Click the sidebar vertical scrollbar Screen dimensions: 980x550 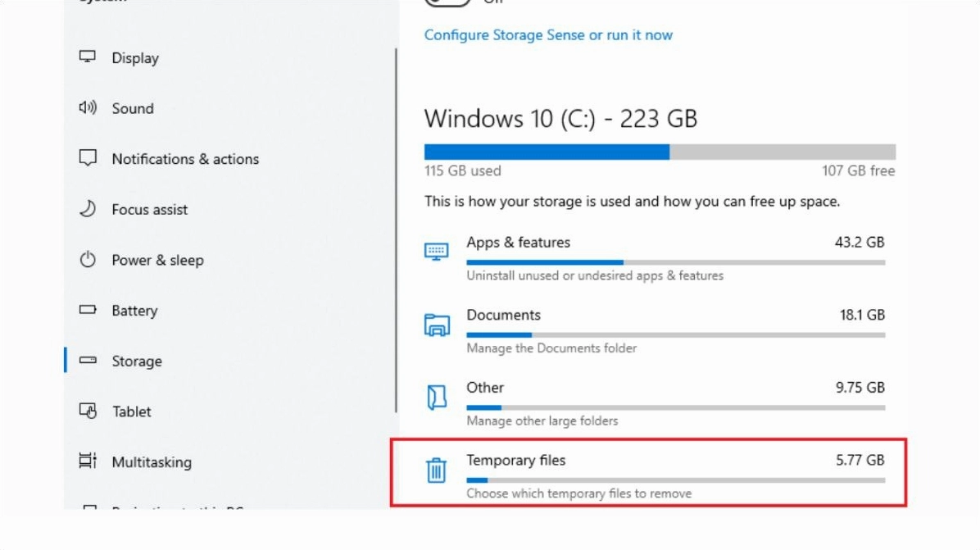point(397,230)
